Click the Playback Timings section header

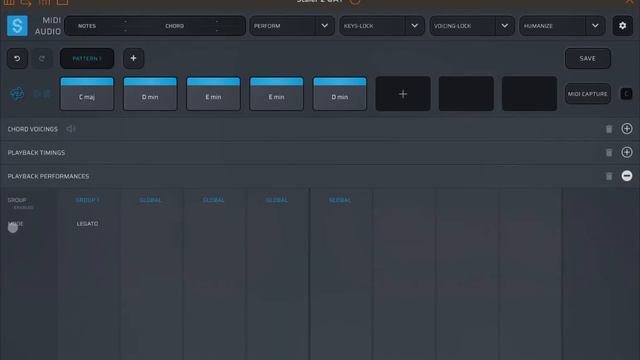pos(36,153)
